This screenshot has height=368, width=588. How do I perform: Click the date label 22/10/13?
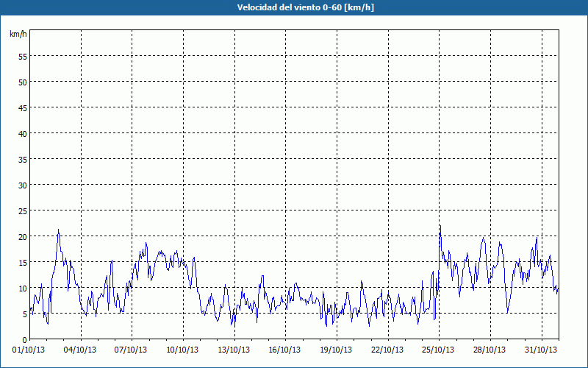tap(387, 350)
